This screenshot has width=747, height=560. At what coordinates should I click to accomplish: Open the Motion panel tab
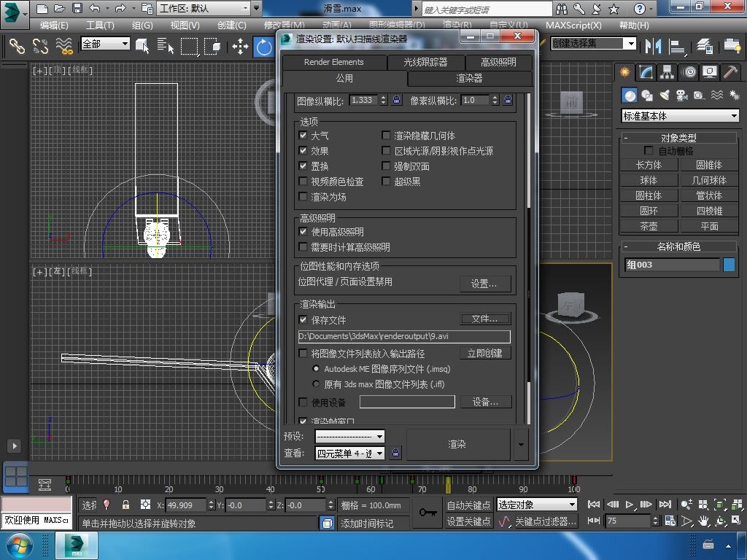point(689,72)
